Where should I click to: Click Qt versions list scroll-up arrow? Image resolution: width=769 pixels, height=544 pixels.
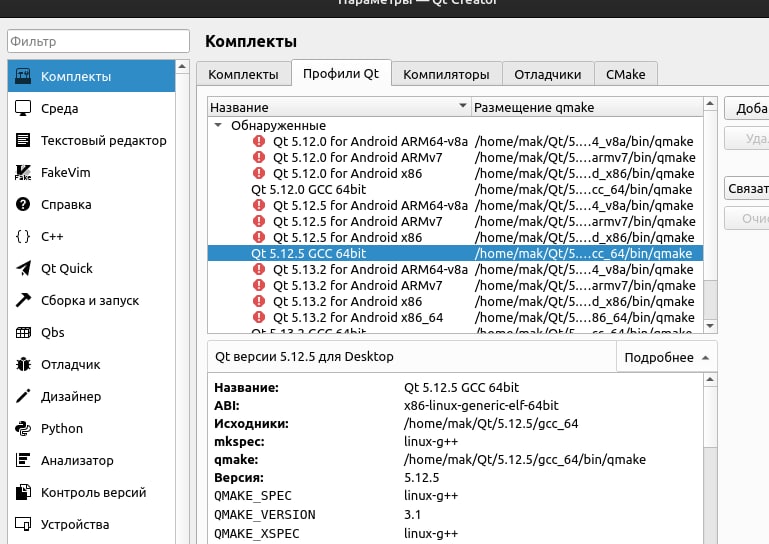click(710, 104)
